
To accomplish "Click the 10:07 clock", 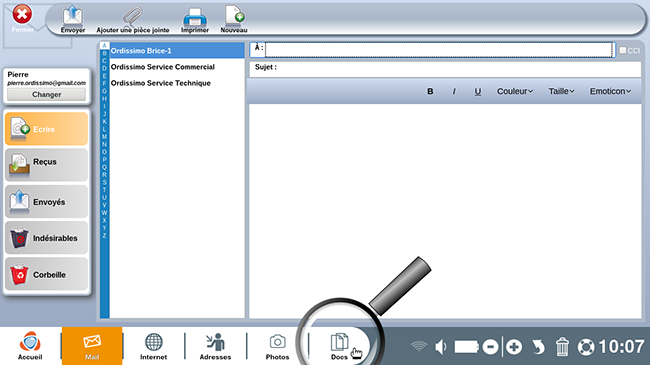I will click(621, 346).
